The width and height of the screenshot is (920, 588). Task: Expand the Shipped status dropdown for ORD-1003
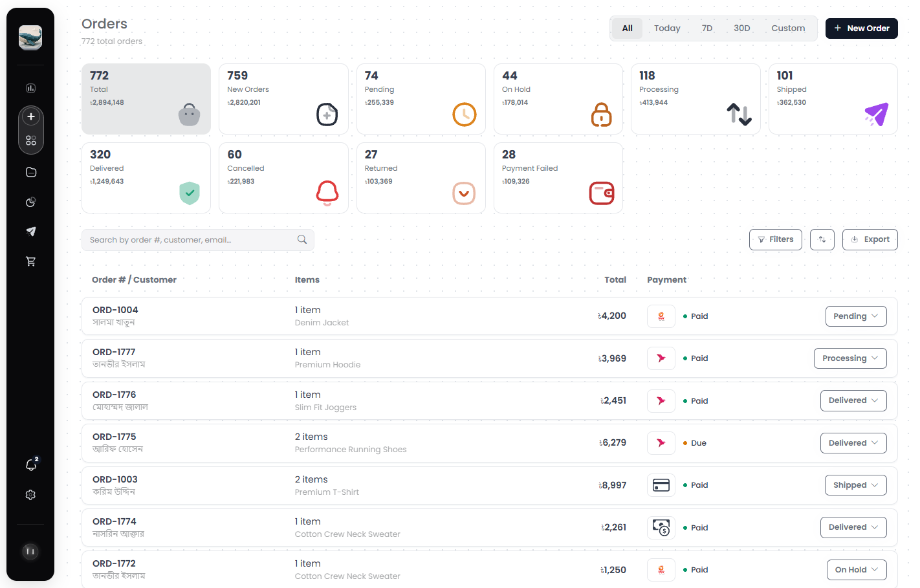coord(856,485)
